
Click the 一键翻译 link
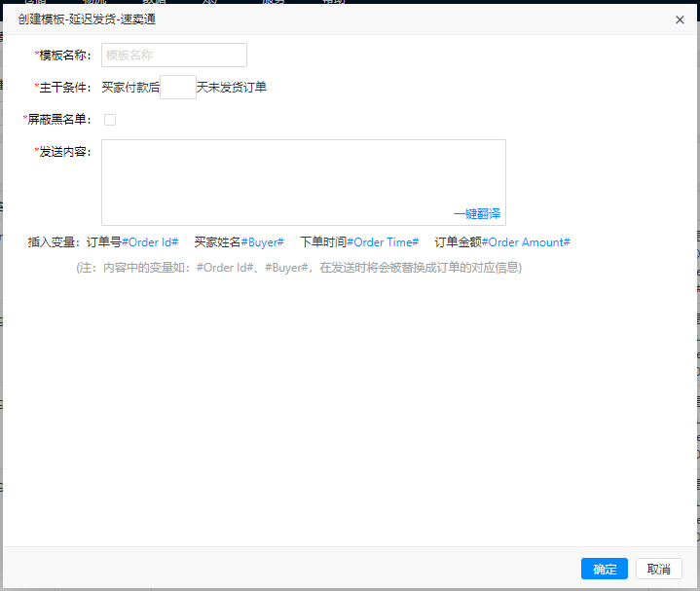476,214
